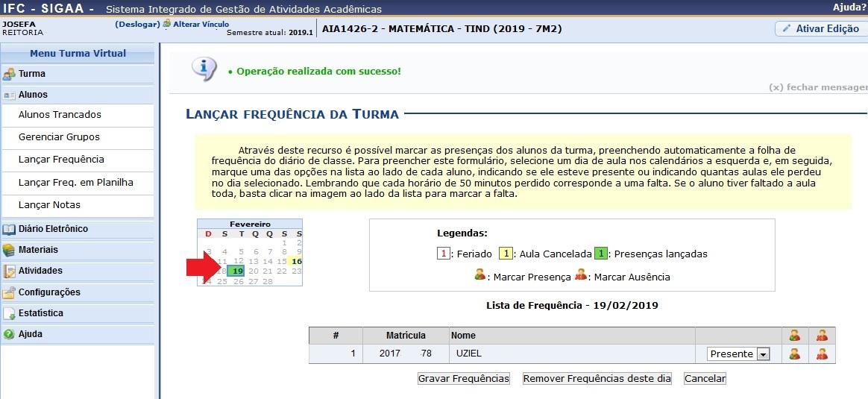868x399 pixels.
Task: Select day 16 in the Fevereiro calendar
Action: pyautogui.click(x=297, y=261)
